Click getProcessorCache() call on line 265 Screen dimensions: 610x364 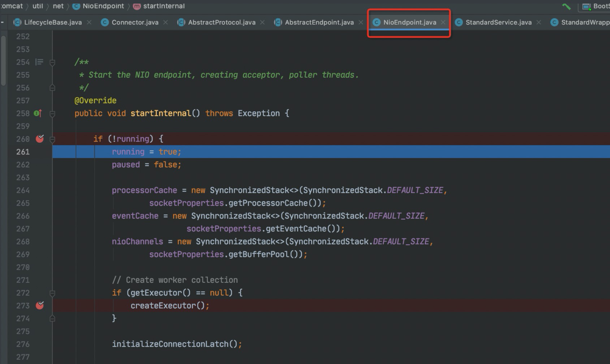(x=275, y=203)
